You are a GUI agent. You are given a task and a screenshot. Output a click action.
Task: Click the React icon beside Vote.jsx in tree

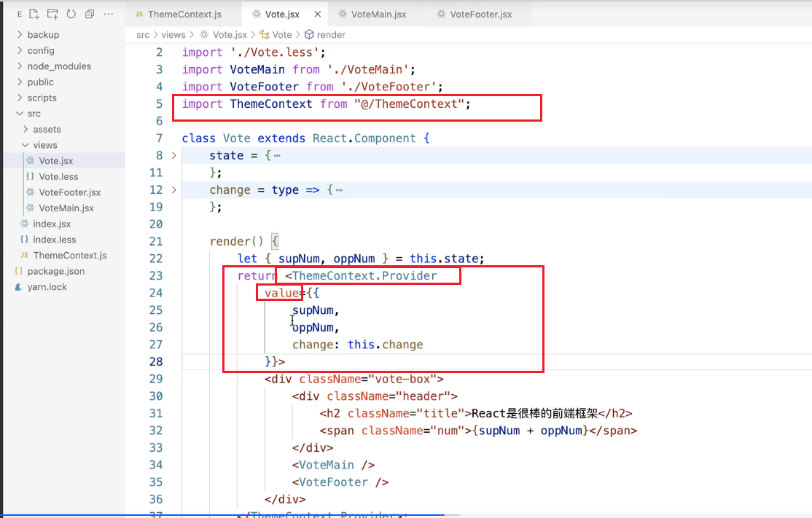click(30, 160)
